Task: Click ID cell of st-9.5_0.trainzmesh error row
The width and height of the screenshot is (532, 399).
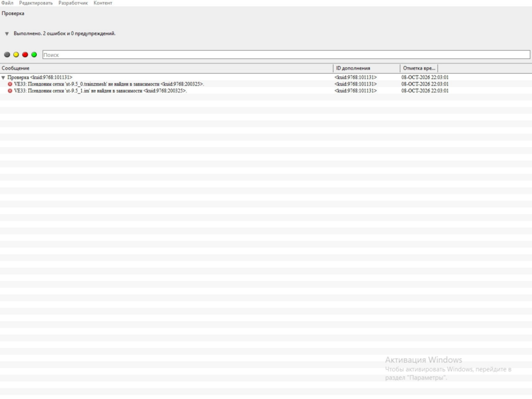Action: tap(355, 84)
